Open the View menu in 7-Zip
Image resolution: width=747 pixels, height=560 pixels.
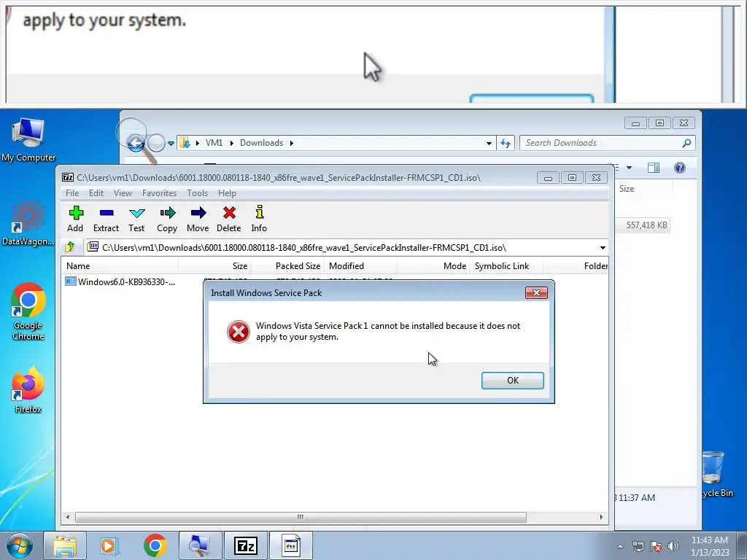pyautogui.click(x=123, y=192)
